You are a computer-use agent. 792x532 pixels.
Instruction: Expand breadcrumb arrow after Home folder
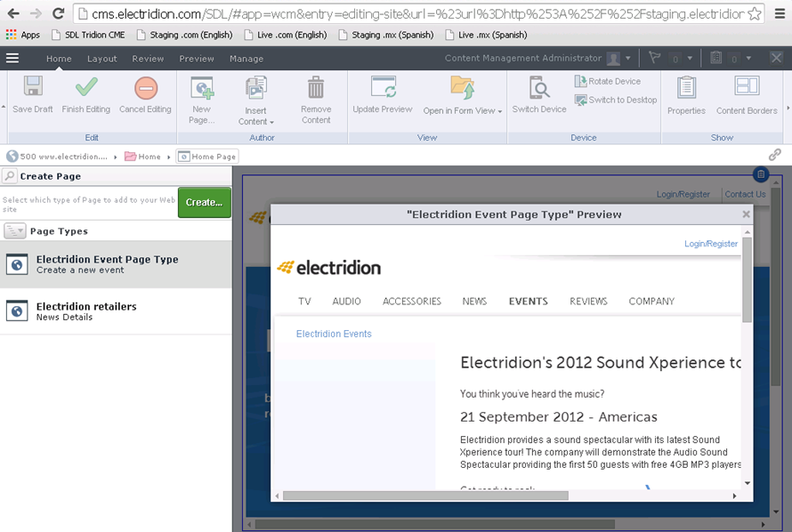tap(169, 157)
